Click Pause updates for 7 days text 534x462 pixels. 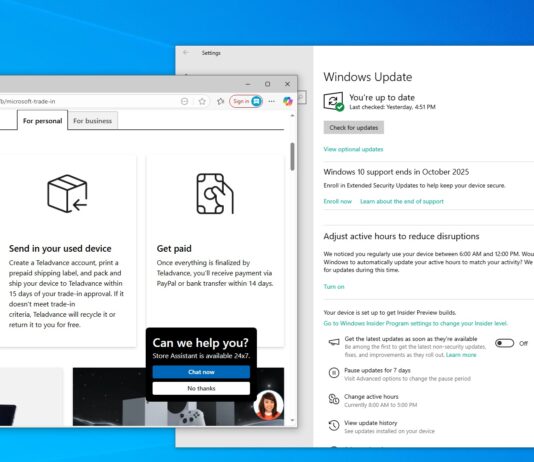pos(377,370)
